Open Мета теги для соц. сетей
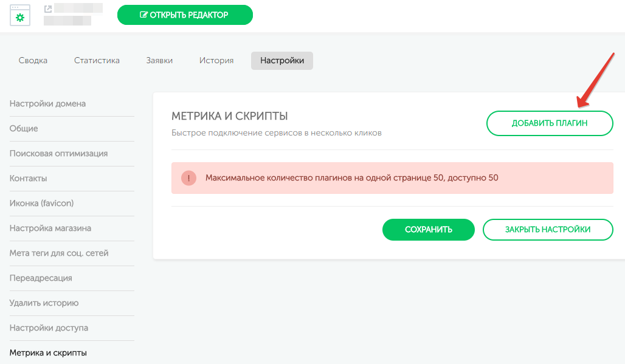 click(59, 253)
